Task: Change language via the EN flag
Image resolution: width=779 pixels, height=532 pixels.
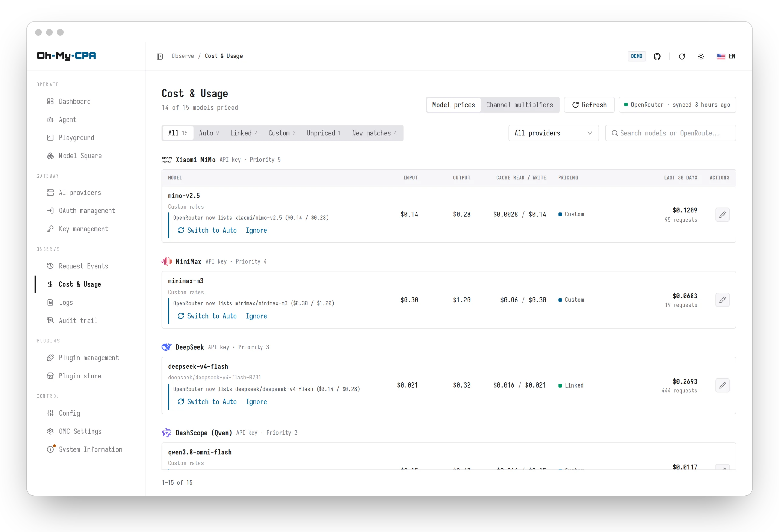Action: tap(726, 56)
